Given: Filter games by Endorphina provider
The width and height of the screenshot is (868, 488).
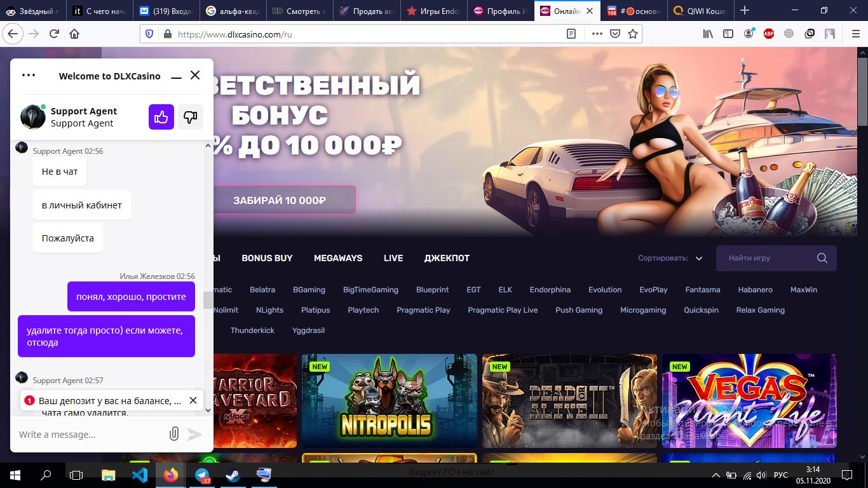Looking at the screenshot, I should point(550,290).
